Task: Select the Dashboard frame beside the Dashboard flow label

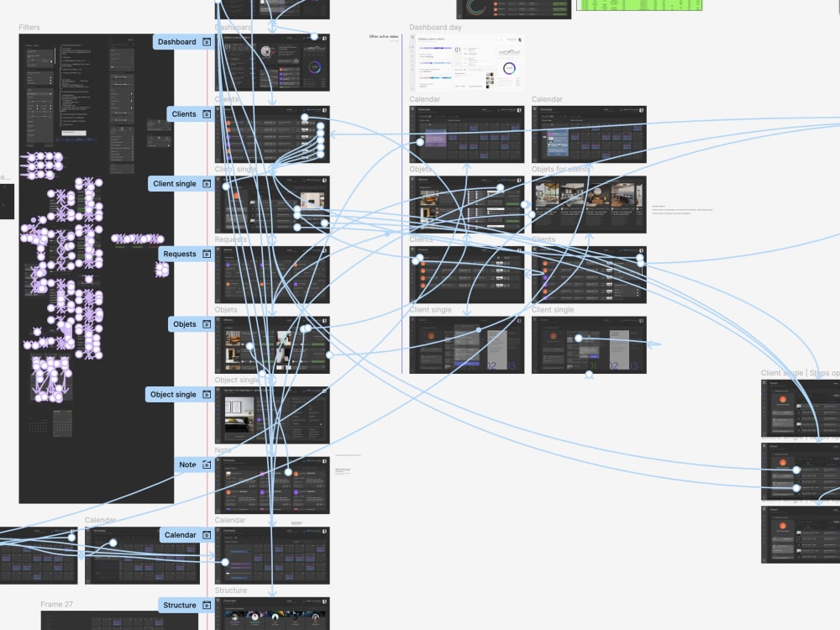Action: click(272, 63)
